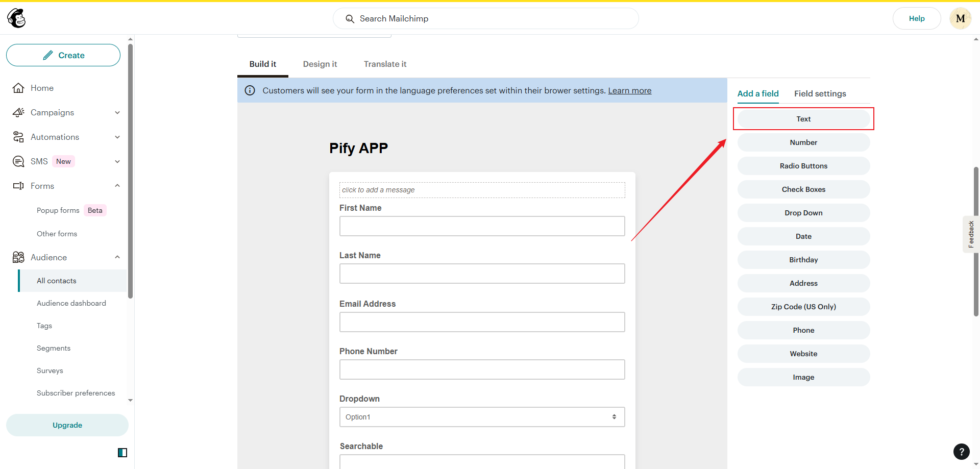Click the Search Mailchimp input
Screen dimensions: 980x469
point(485,18)
